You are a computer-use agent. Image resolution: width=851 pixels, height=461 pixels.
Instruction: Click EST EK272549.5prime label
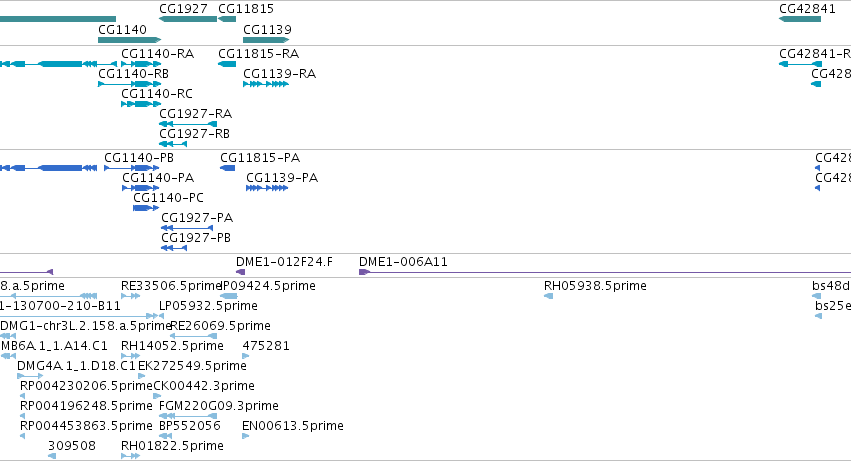(x=192, y=366)
